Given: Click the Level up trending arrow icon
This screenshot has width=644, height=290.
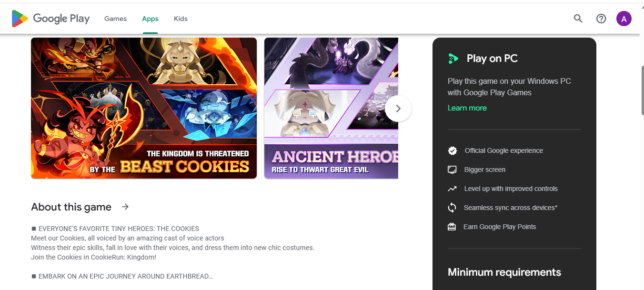Looking at the screenshot, I should pyautogui.click(x=452, y=189).
